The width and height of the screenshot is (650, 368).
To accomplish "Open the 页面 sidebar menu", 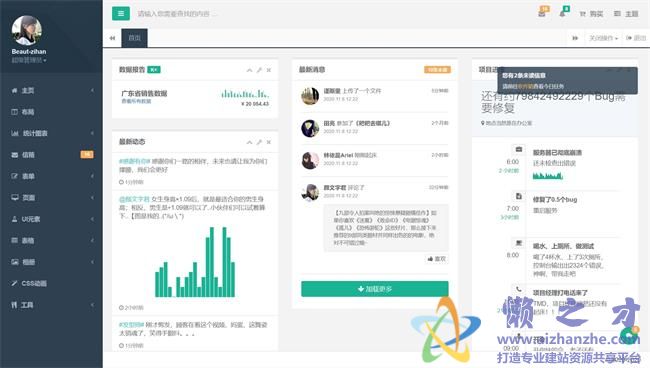I will coord(28,198).
